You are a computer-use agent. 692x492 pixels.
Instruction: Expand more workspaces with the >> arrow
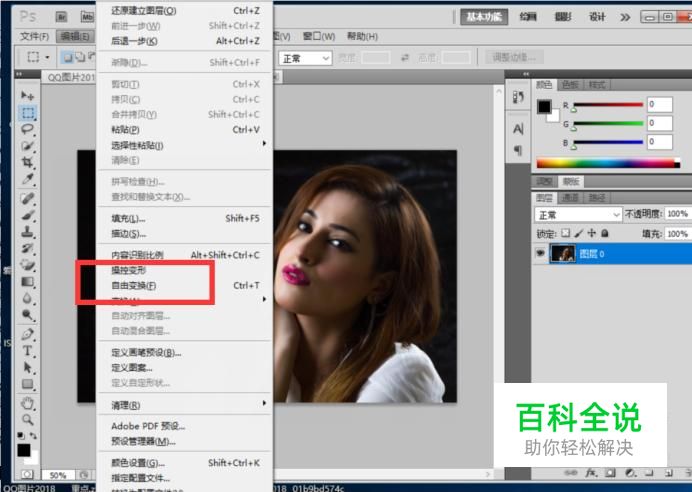[625, 18]
